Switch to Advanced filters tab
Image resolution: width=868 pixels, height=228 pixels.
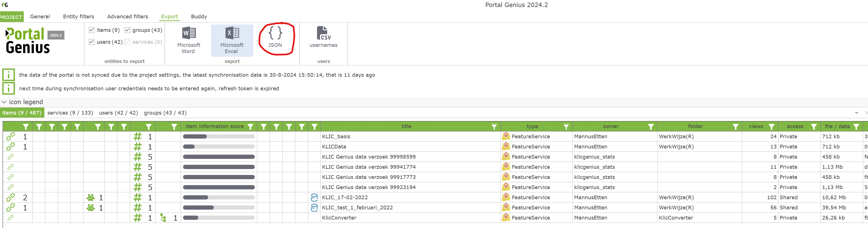128,16
